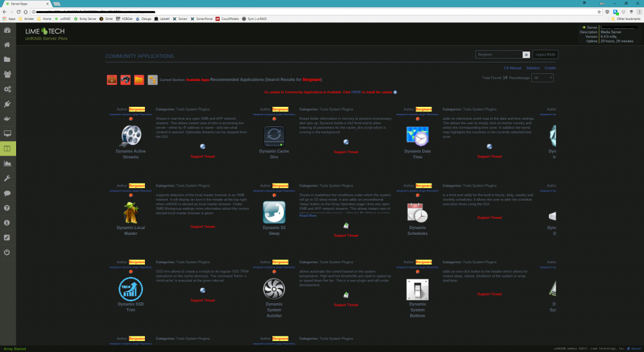Open the globe link under Active Streams description
Viewport: 644px width, 352px height.
(202, 147)
